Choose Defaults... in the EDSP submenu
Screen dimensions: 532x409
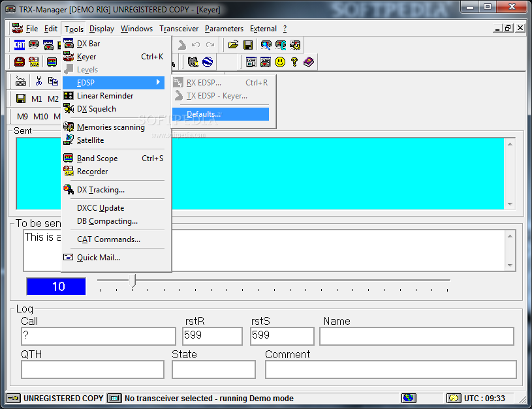click(221, 114)
